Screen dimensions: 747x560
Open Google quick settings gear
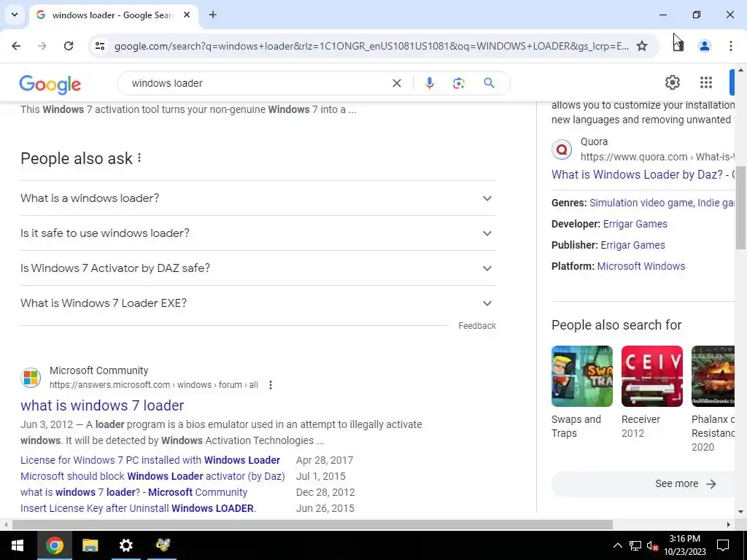click(x=672, y=82)
